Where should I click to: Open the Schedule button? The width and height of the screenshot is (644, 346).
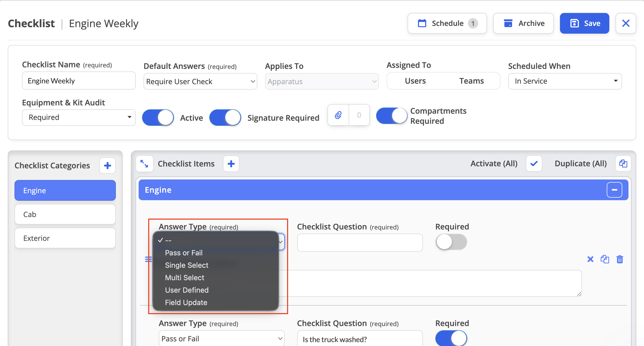tap(447, 23)
